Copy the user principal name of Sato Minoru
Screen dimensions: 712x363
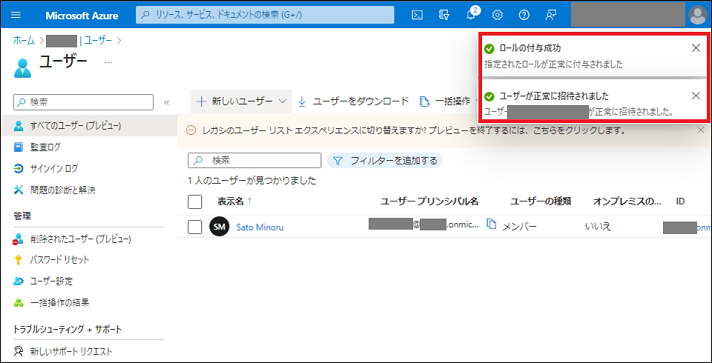pos(491,224)
